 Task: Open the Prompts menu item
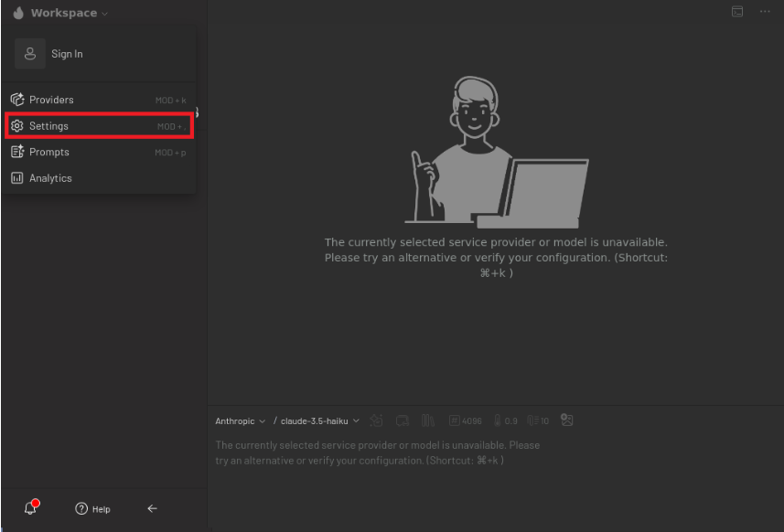pyautogui.click(x=48, y=152)
